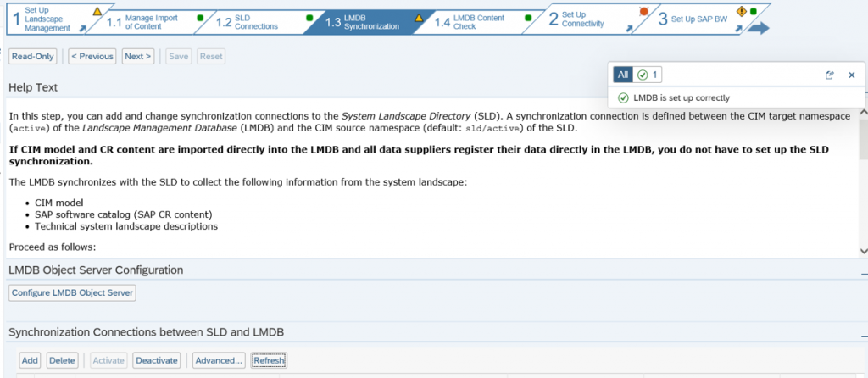Click the Help Text section heading
This screenshot has height=378, width=868.
33,87
